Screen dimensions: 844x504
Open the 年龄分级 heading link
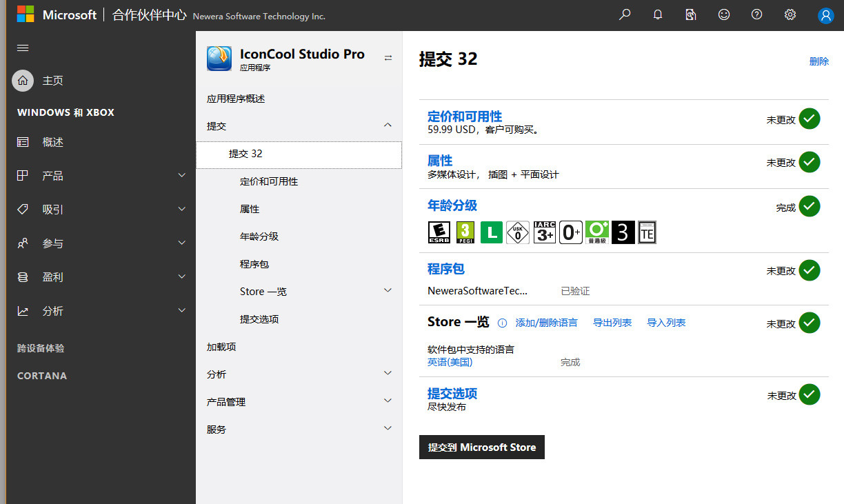click(x=452, y=205)
